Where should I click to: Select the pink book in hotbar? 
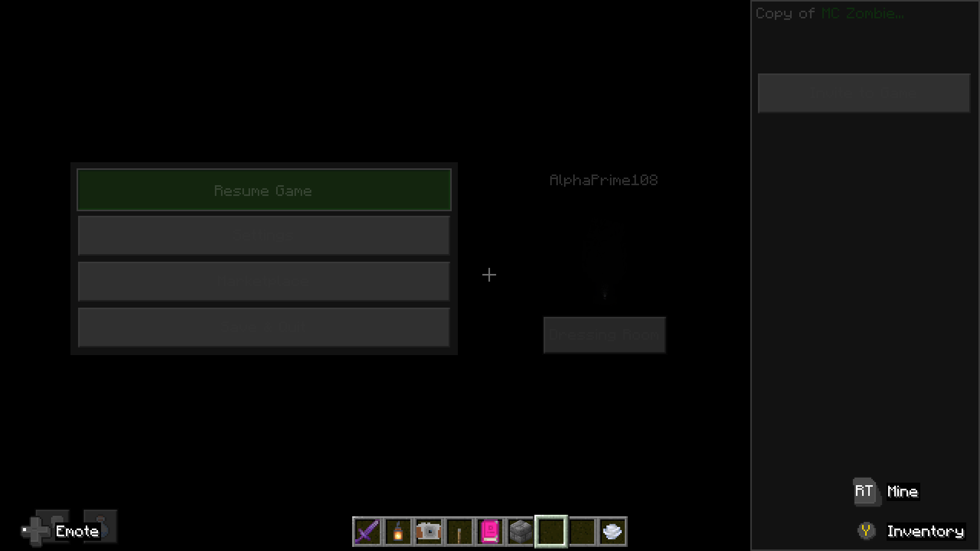(489, 532)
